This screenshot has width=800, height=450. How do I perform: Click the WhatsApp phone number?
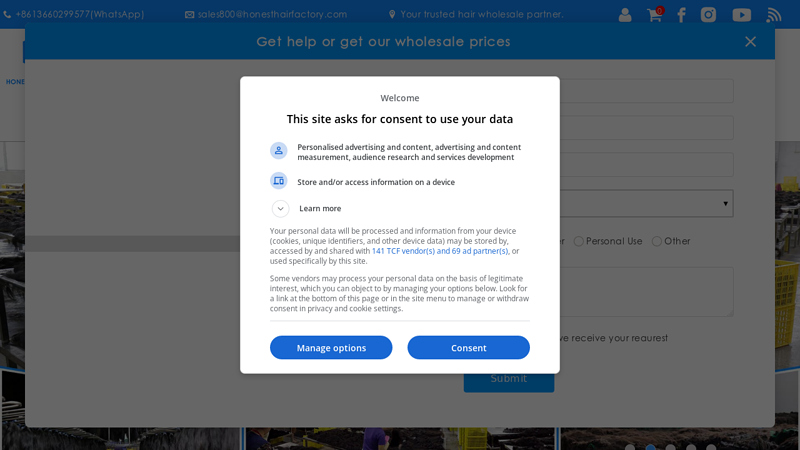pos(80,15)
